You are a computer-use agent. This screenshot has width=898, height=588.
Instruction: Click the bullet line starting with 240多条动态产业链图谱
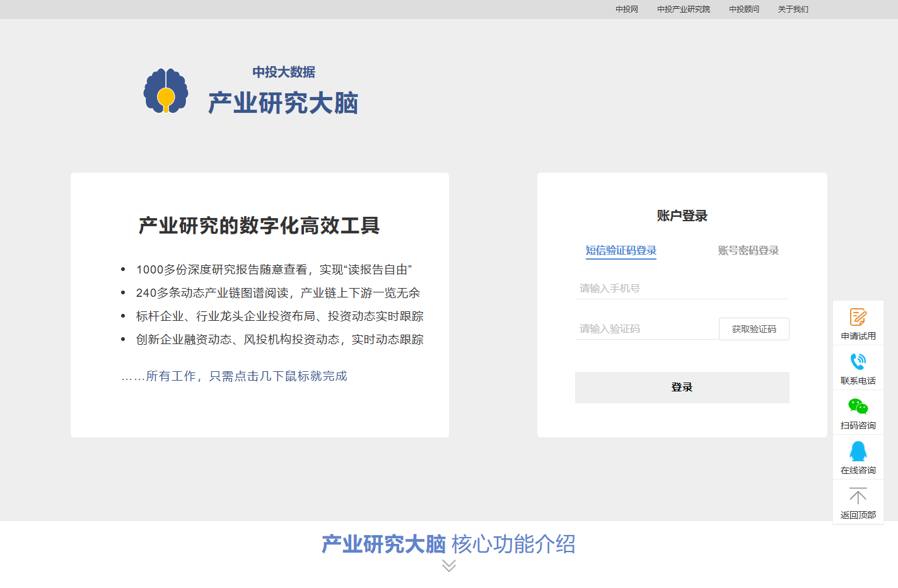pyautogui.click(x=278, y=293)
